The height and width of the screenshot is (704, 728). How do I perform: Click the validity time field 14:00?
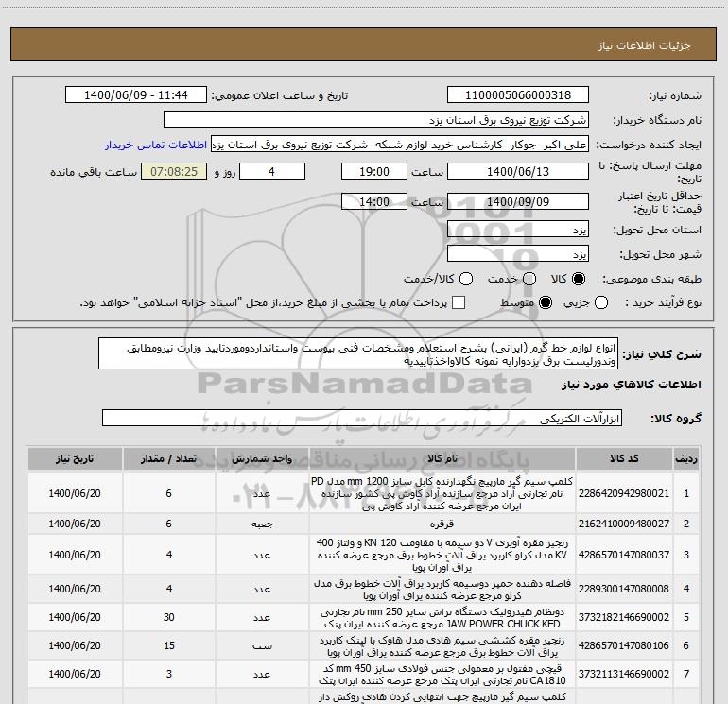coord(374,201)
